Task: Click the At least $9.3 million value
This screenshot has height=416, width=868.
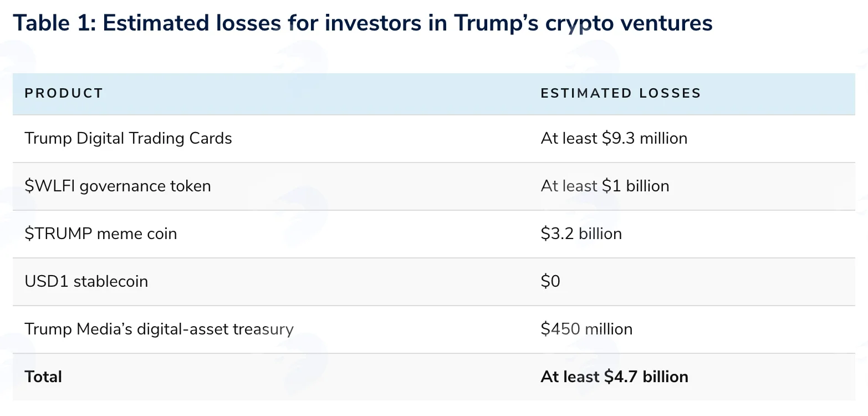Action: pyautogui.click(x=614, y=138)
